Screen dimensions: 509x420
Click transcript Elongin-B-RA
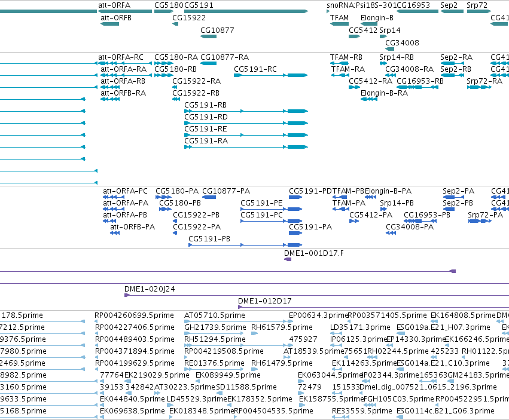[384, 93]
